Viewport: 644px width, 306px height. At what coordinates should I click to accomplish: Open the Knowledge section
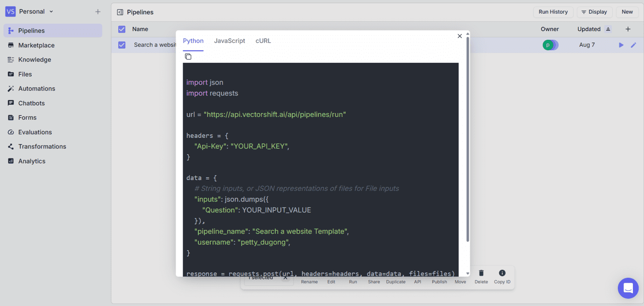[35, 59]
